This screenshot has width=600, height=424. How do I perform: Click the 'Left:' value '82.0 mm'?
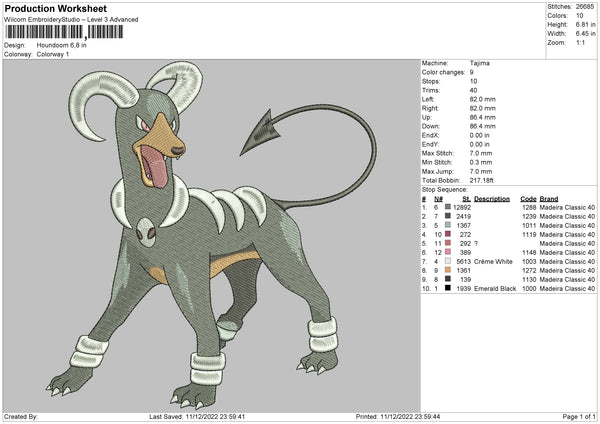(483, 99)
